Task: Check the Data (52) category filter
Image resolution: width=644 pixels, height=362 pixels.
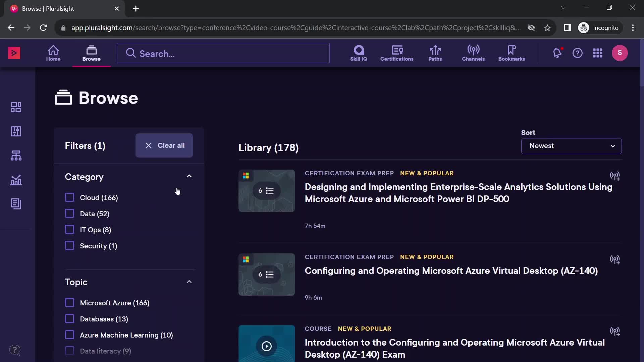Action: [69, 214]
